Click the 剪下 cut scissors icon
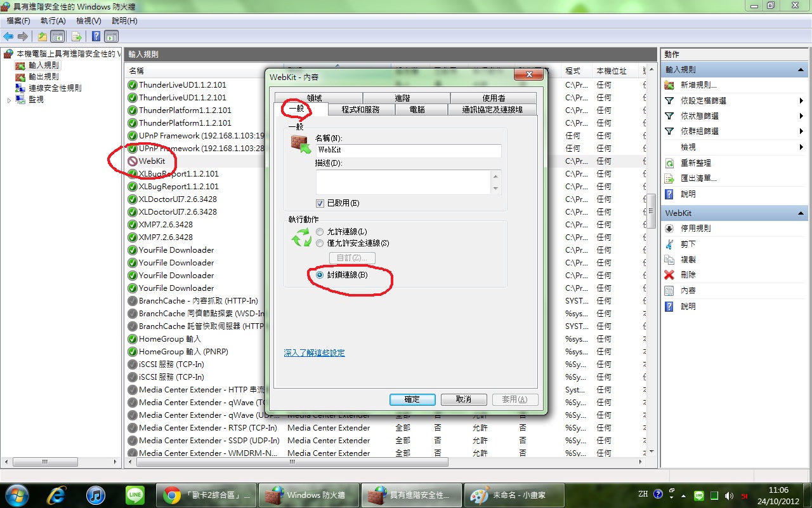This screenshot has width=812, height=508. coord(669,244)
